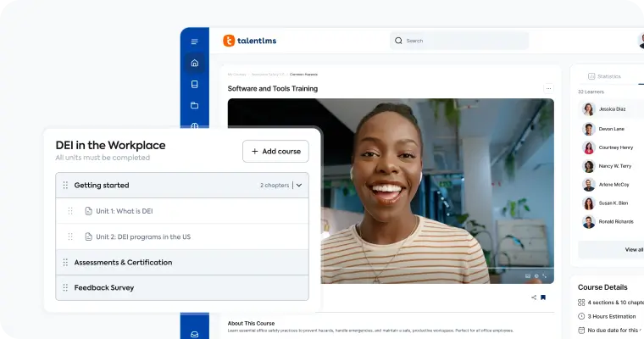Open the hamburger menu in the sidebar
The width and height of the screenshot is (644, 339).
(x=195, y=42)
